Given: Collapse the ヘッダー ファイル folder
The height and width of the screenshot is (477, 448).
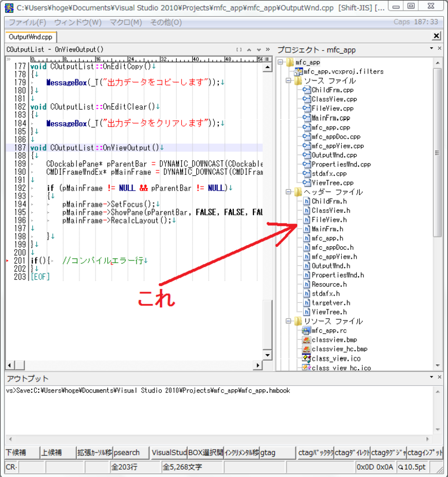Looking at the screenshot, I should (288, 191).
